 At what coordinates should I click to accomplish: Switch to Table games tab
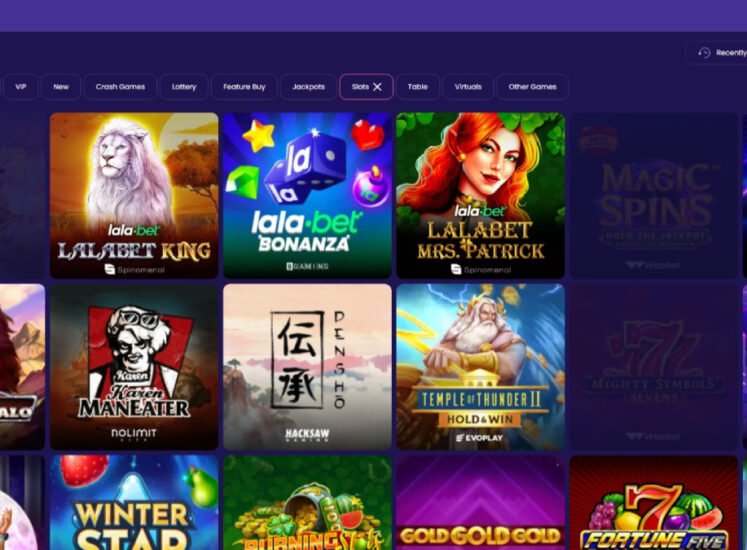417,87
